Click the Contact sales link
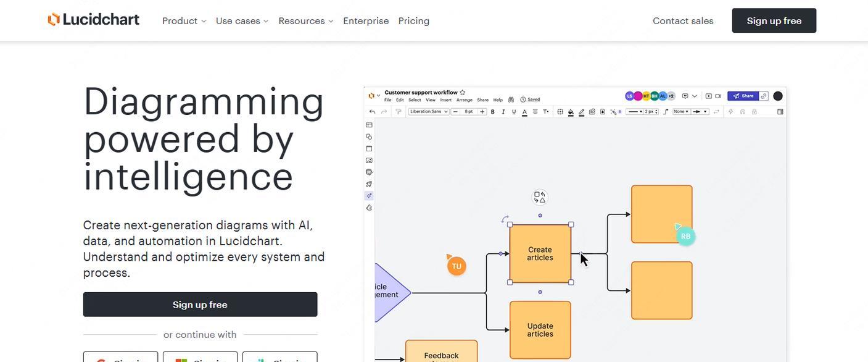 (x=683, y=20)
